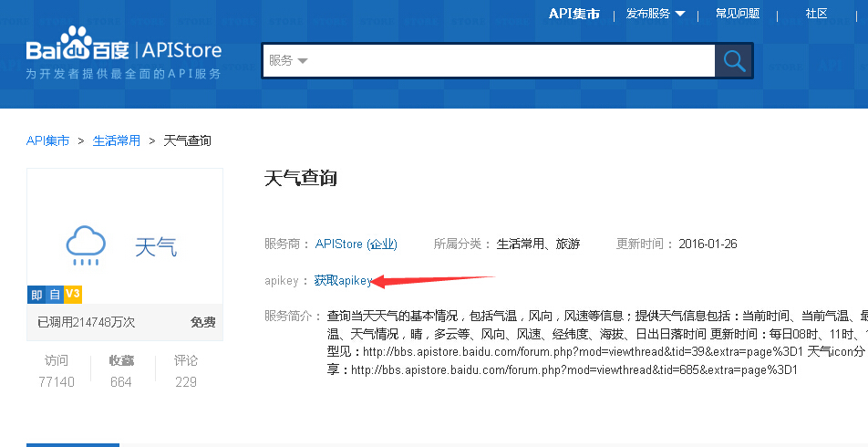Click the 生活常用、旅游 category text
This screenshot has height=447, width=868.
coord(538,244)
